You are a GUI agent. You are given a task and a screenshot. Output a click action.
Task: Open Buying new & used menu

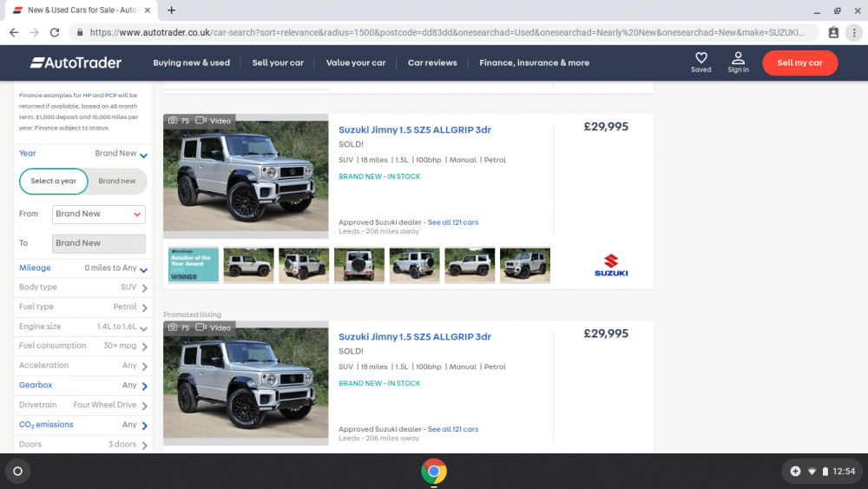pyautogui.click(x=192, y=63)
